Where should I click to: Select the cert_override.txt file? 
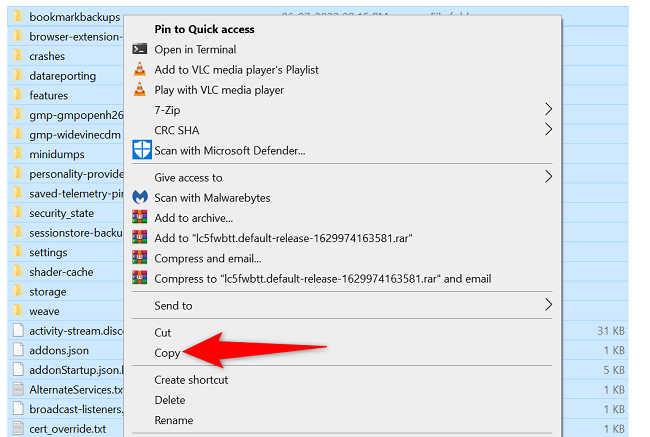(x=67, y=429)
